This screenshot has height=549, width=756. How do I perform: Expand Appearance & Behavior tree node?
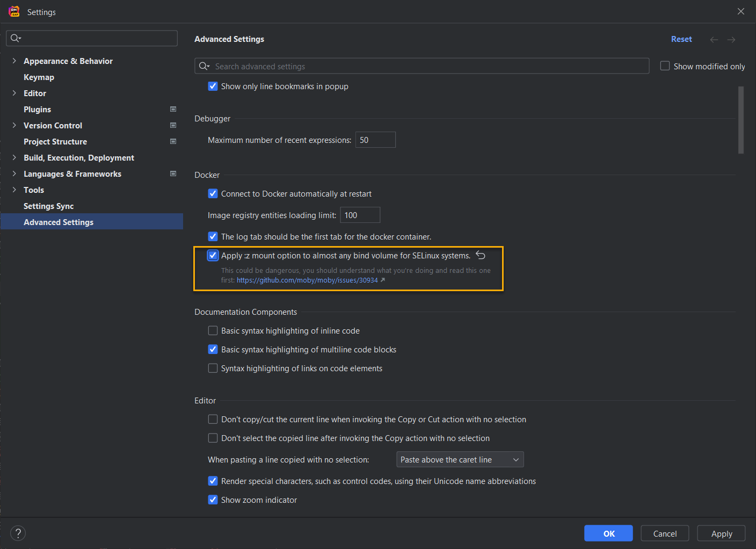(x=14, y=61)
